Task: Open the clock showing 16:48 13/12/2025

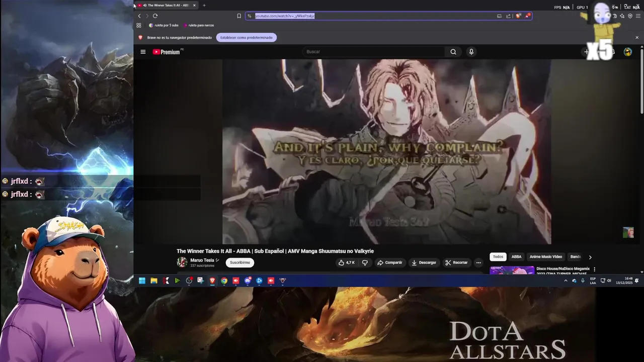Action: [624, 281]
